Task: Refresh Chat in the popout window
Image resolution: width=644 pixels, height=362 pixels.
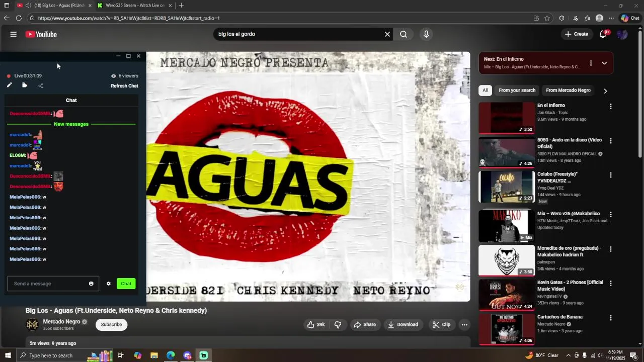Action: tap(124, 86)
